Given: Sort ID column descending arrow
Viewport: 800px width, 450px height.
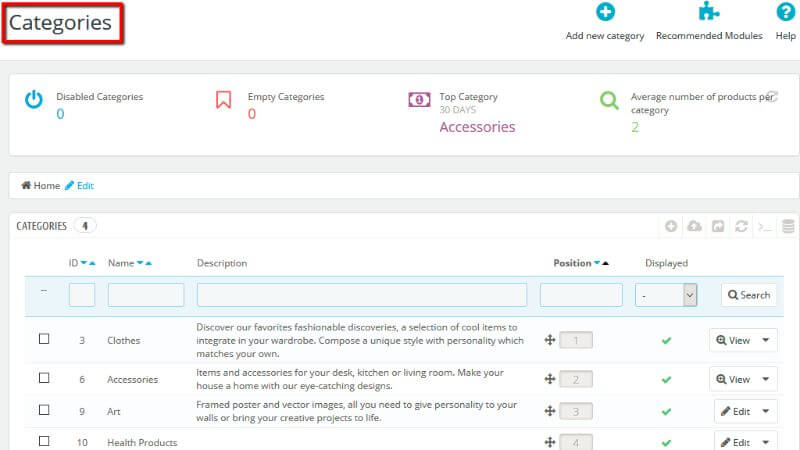Looking at the screenshot, I should [84, 263].
